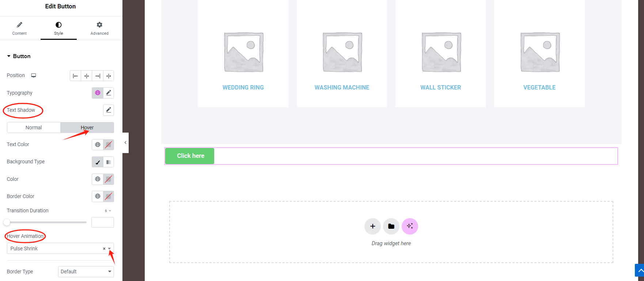Click the Drag widget here text

[391, 243]
